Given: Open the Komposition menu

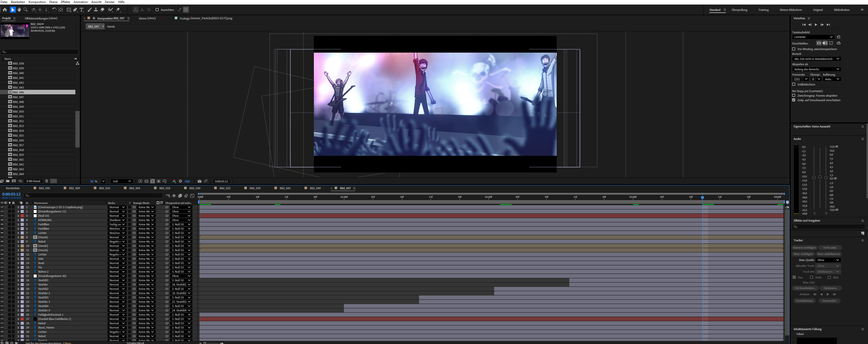Looking at the screenshot, I should 37,2.
